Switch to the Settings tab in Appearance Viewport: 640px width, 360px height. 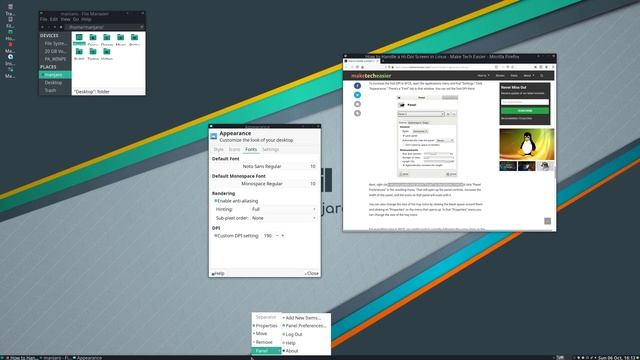pyautogui.click(x=270, y=149)
